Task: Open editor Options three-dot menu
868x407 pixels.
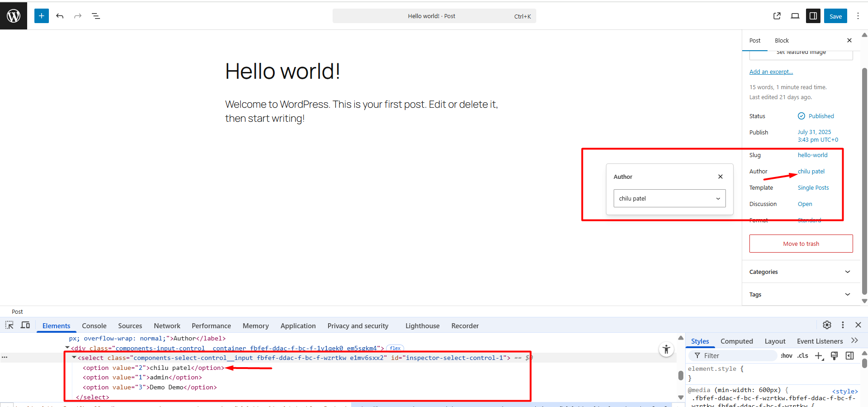Action: [x=858, y=16]
